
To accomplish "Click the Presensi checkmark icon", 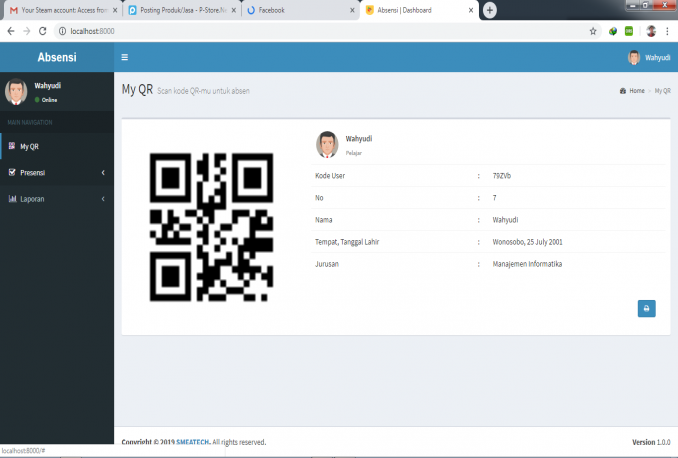I will tap(12, 172).
